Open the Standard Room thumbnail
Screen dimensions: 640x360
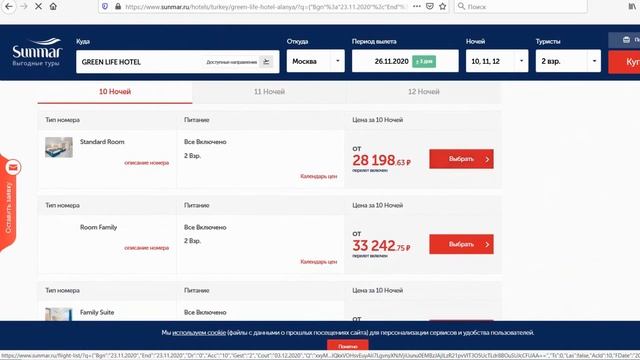pyautogui.click(x=59, y=147)
